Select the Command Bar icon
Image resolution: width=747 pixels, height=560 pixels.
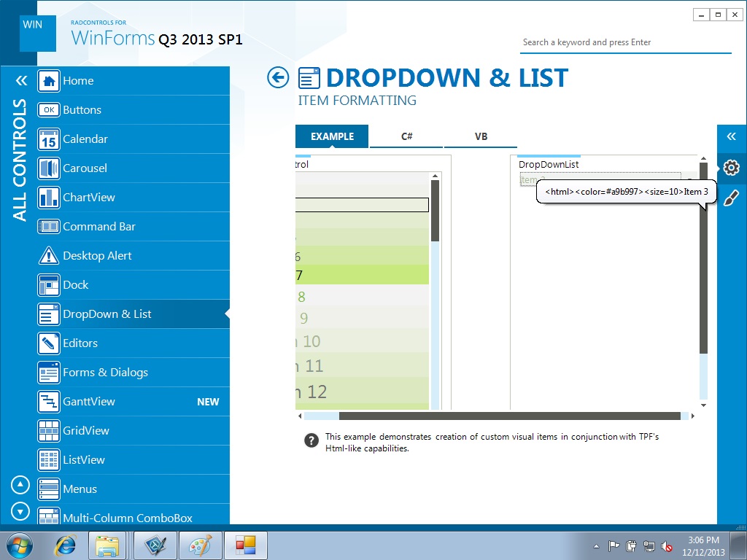(x=49, y=226)
